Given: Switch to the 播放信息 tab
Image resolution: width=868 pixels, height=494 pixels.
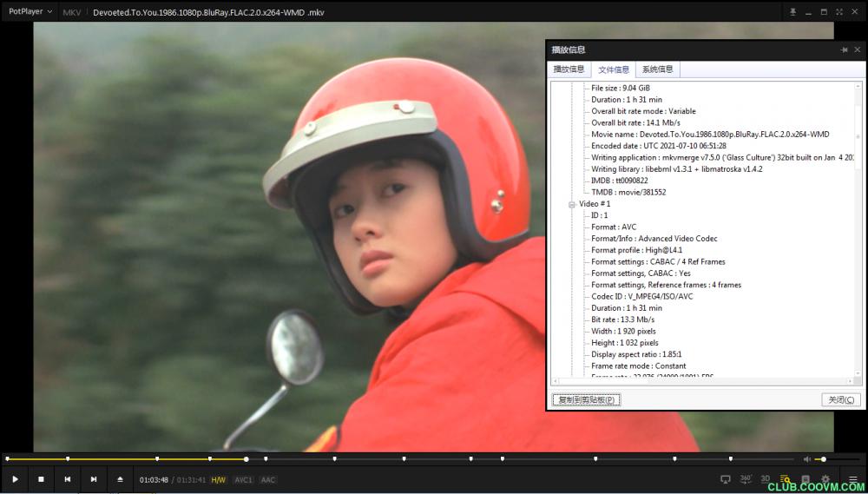Looking at the screenshot, I should pyautogui.click(x=569, y=69).
